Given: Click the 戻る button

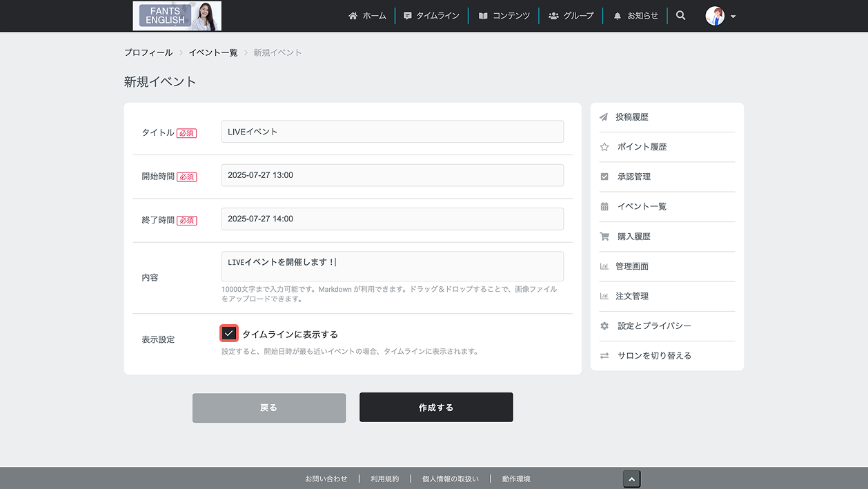Looking at the screenshot, I should [x=269, y=408].
